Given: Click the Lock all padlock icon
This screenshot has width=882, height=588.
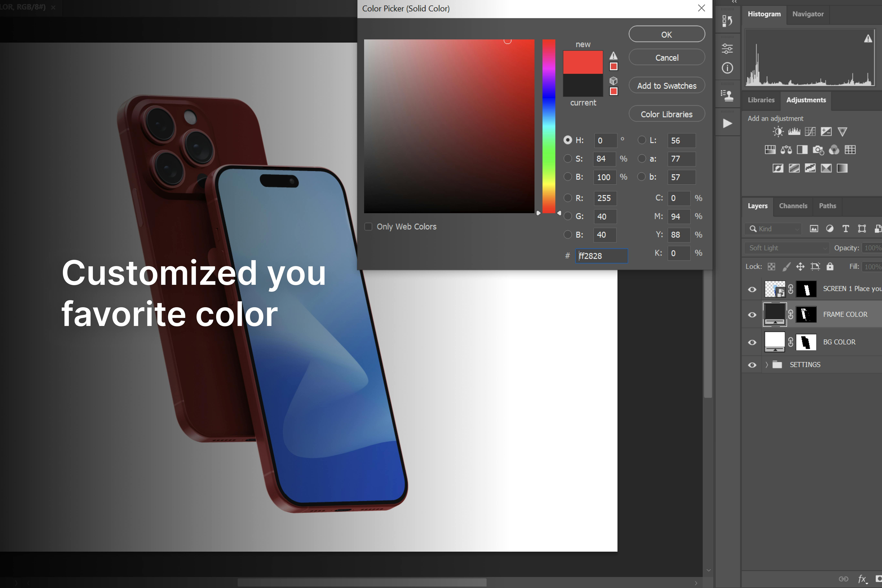Looking at the screenshot, I should pyautogui.click(x=830, y=266).
